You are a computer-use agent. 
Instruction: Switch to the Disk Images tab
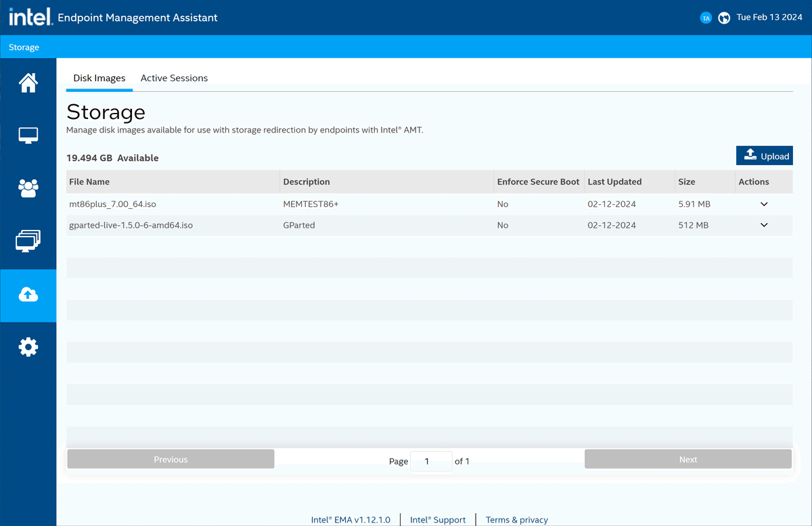pyautogui.click(x=99, y=78)
